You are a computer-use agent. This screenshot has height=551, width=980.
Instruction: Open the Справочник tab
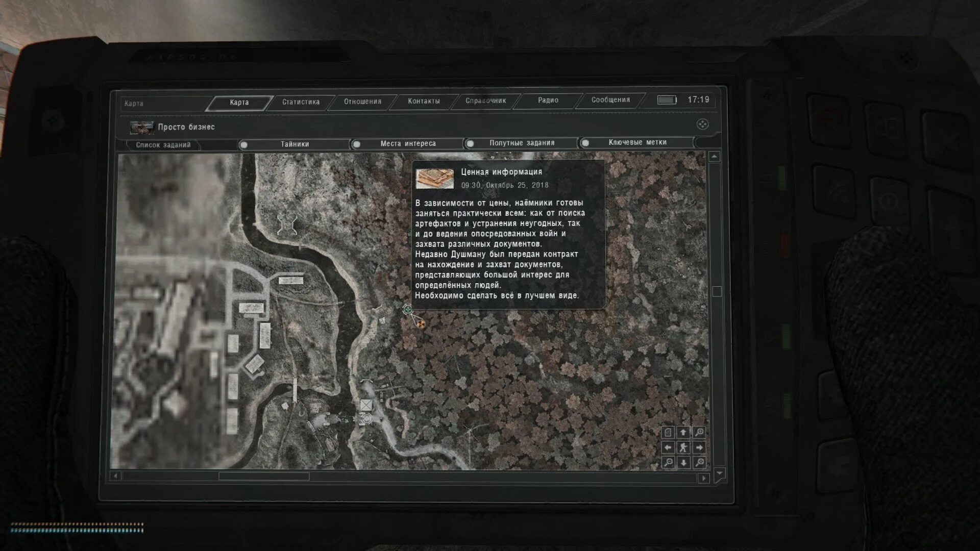[x=485, y=101]
